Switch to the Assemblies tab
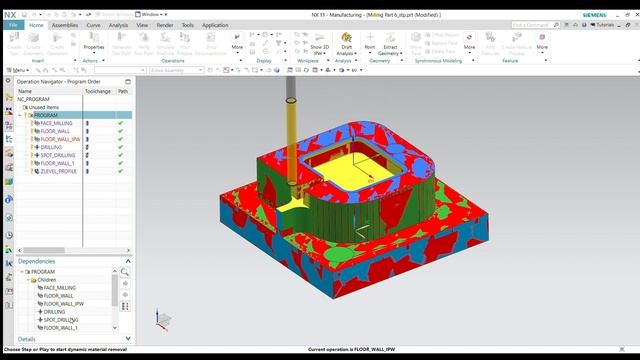This screenshot has width=640, height=360. [x=64, y=25]
